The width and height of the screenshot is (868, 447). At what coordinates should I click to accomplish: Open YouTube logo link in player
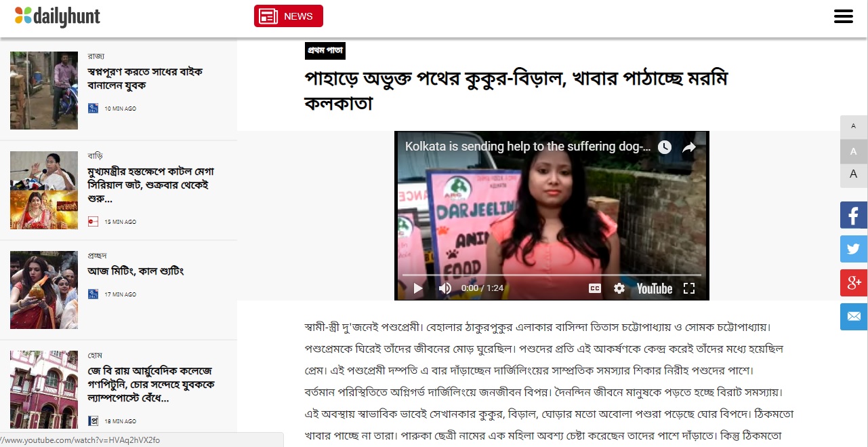tap(654, 288)
